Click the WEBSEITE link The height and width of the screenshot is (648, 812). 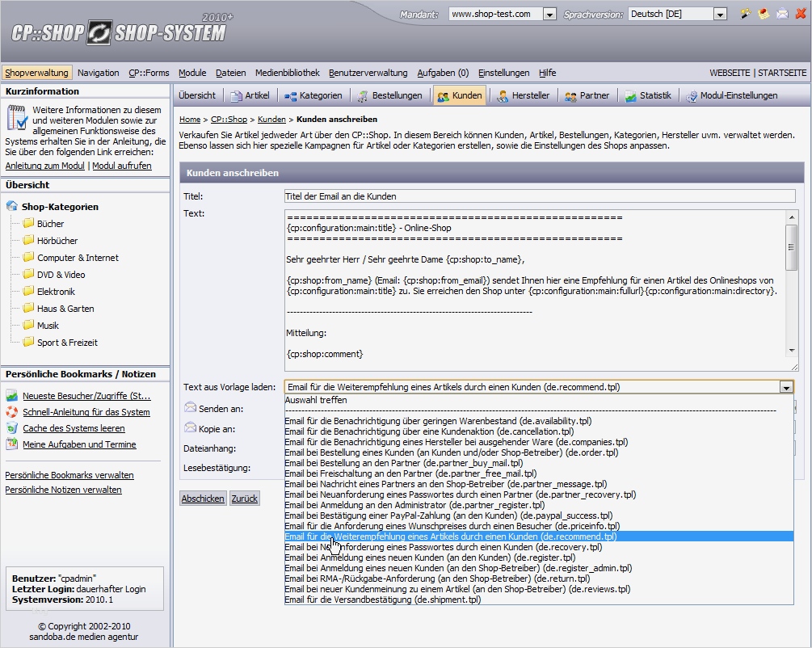coord(730,73)
